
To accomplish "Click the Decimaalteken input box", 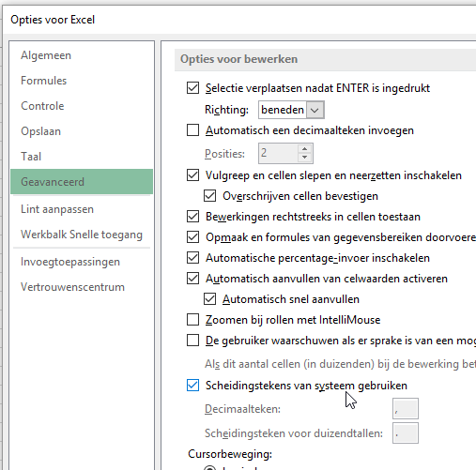I will (406, 408).
